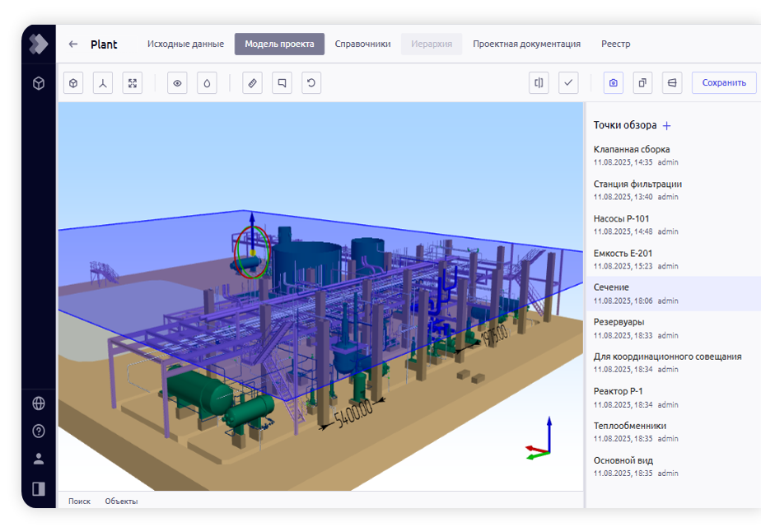Add a new viewpoint with plus icon
Viewport: 761px width, 532px height.
click(x=667, y=126)
